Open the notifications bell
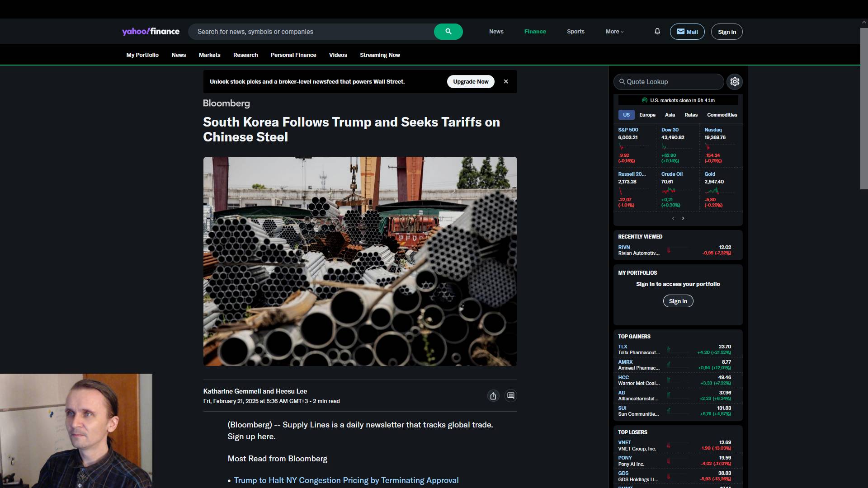This screenshot has height=488, width=868. point(657,31)
